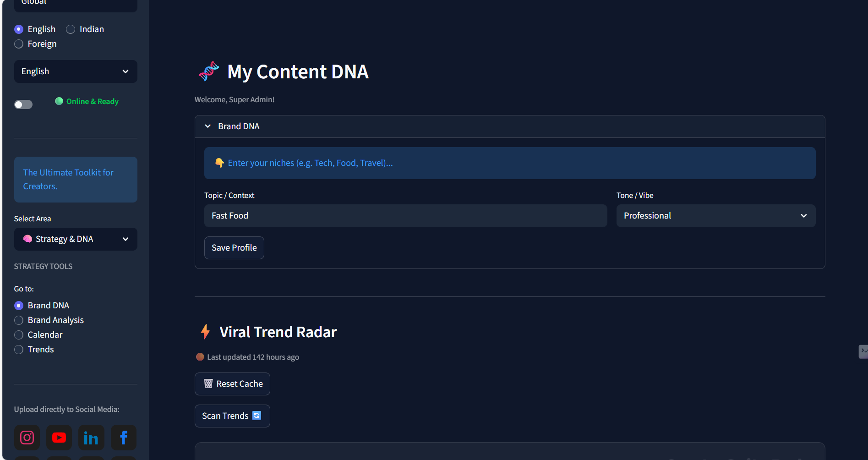Click the terminal icon at right edge
Image resolution: width=868 pixels, height=460 pixels.
[863, 351]
